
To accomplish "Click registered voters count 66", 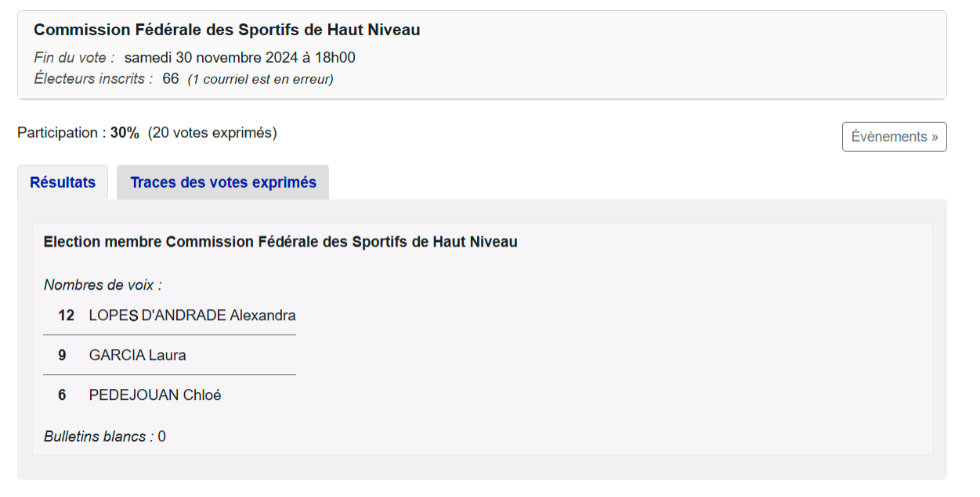I will tap(170, 78).
